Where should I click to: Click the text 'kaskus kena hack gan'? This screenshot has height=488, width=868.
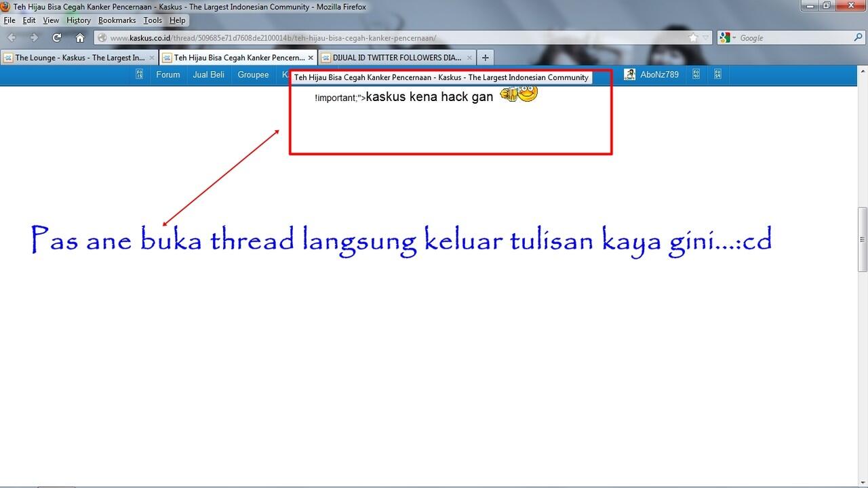tap(429, 97)
